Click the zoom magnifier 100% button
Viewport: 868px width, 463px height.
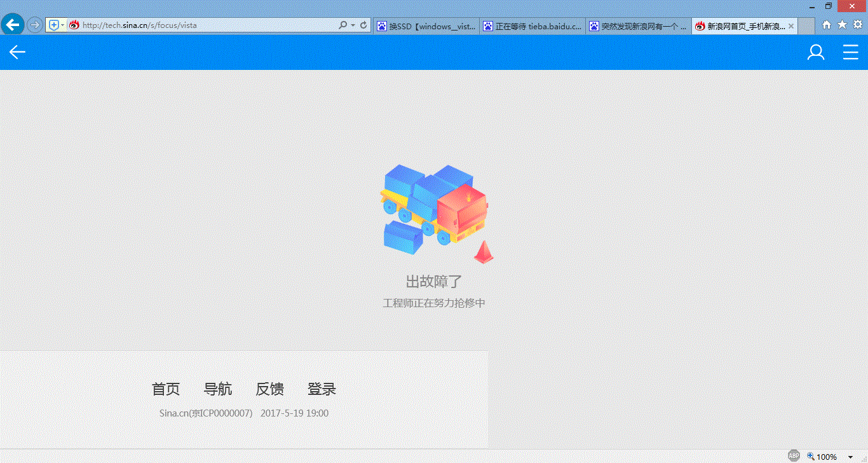click(822, 457)
